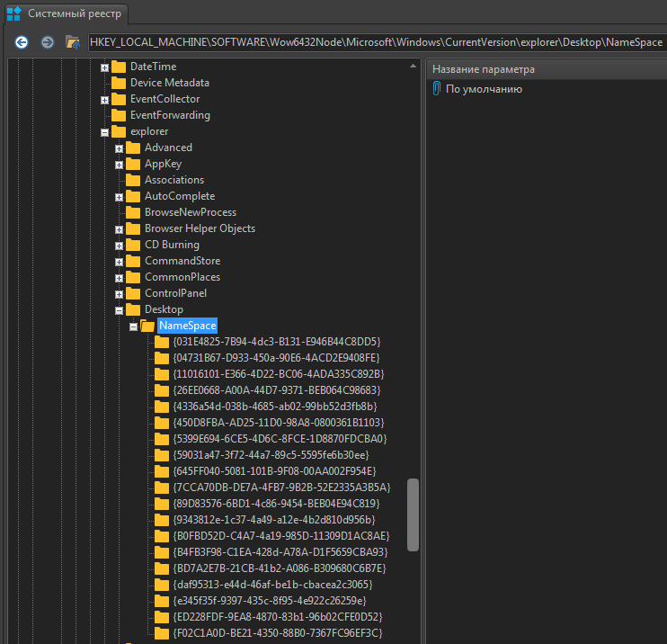Collapse the Desktop key
The image size is (667, 644).
pos(119,310)
